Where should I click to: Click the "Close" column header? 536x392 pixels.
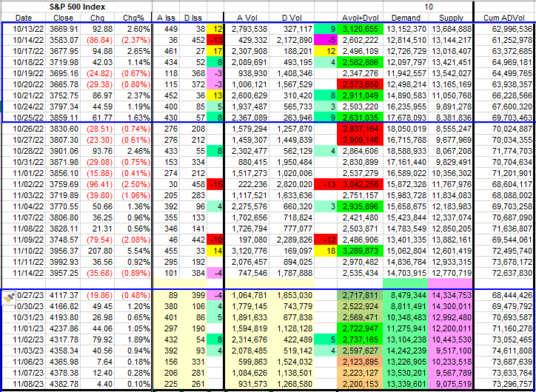pyautogui.click(x=63, y=18)
